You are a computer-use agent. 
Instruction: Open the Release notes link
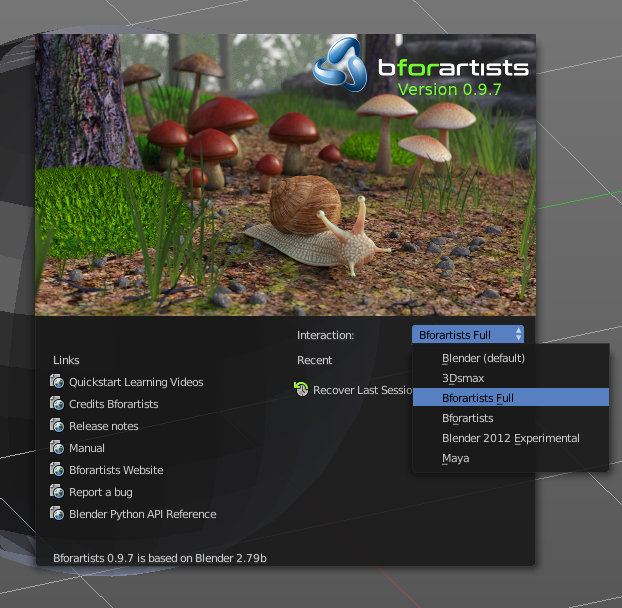point(104,426)
